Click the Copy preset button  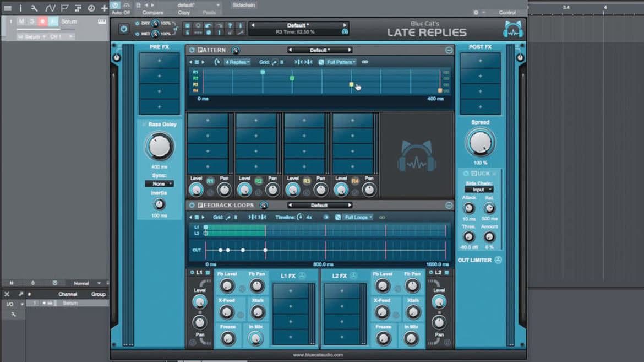[184, 13]
